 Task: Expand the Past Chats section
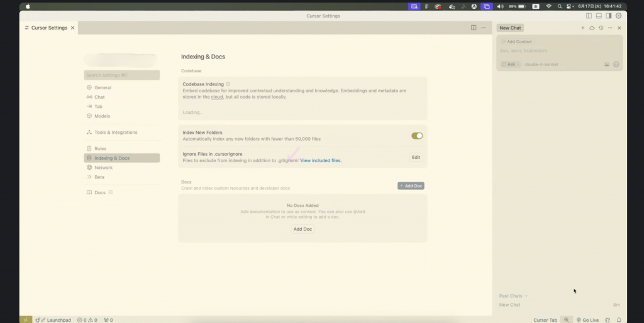(x=513, y=296)
